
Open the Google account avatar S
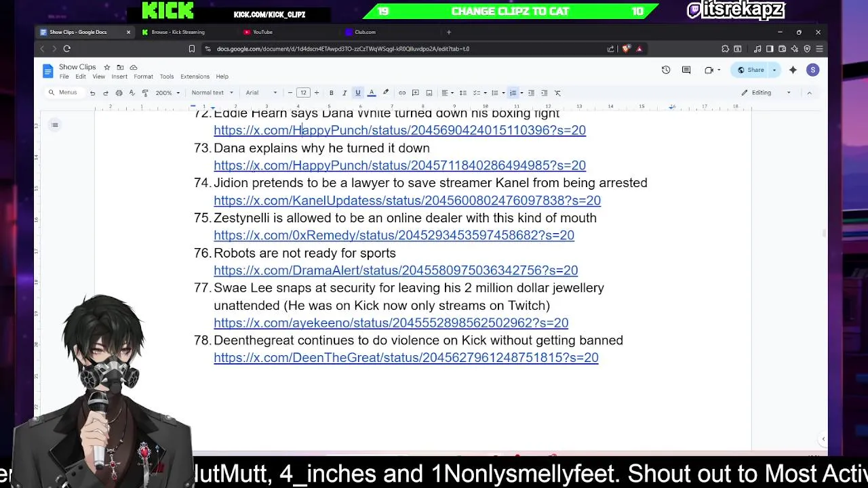point(813,70)
